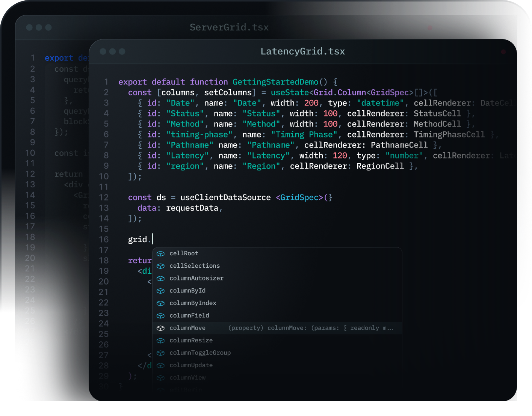Image resolution: width=532 pixels, height=416 pixels.
Task: Click the "timing-phase" id string
Action: tap(199, 134)
